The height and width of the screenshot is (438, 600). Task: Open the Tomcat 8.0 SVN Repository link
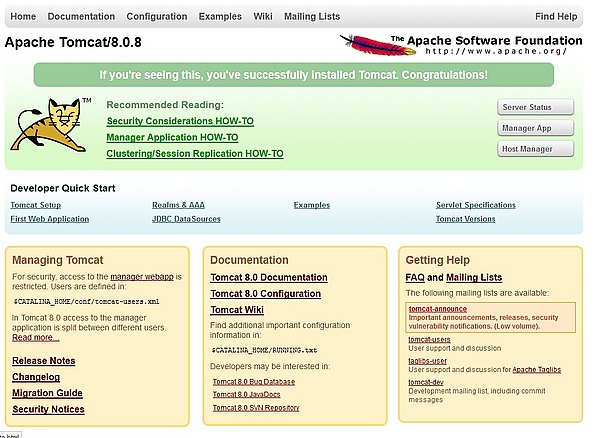[x=256, y=408]
